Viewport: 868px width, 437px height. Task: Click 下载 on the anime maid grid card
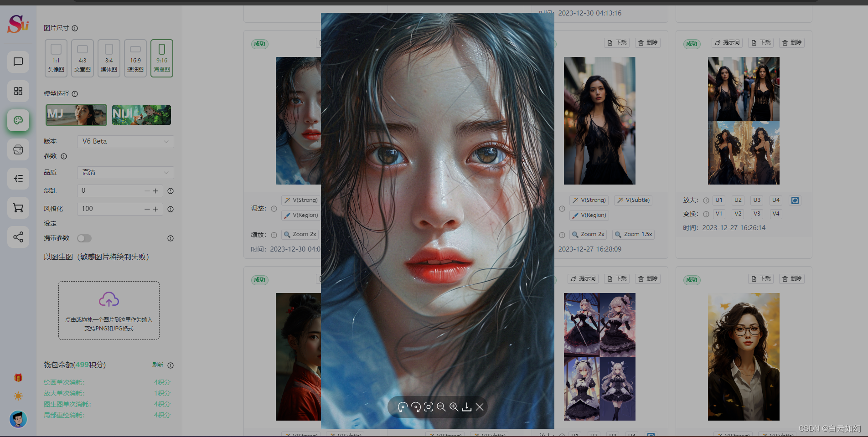[x=617, y=278]
